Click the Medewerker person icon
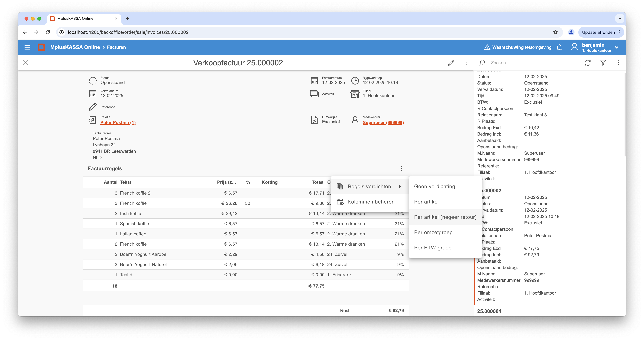Image resolution: width=644 pixels, height=340 pixels. click(355, 120)
